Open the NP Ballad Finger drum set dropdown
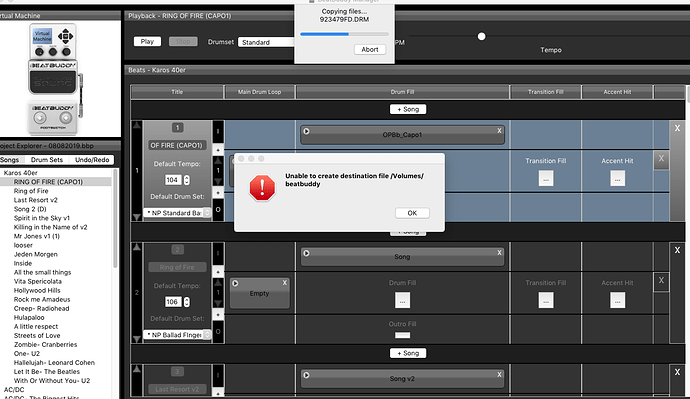The width and height of the screenshot is (690, 399). (x=177, y=335)
